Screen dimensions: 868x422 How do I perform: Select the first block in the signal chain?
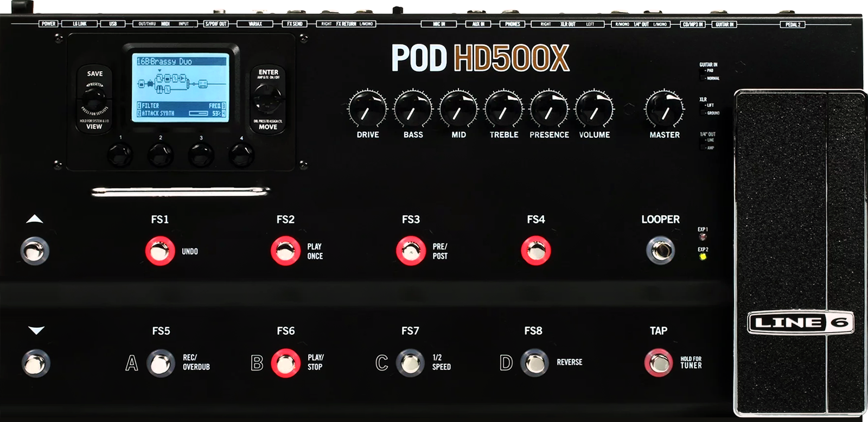click(142, 84)
